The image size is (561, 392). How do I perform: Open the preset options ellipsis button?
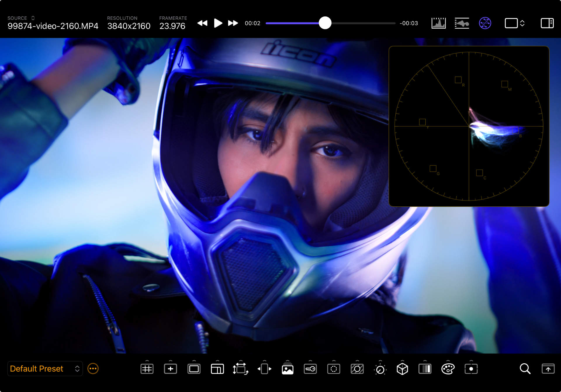(x=93, y=369)
